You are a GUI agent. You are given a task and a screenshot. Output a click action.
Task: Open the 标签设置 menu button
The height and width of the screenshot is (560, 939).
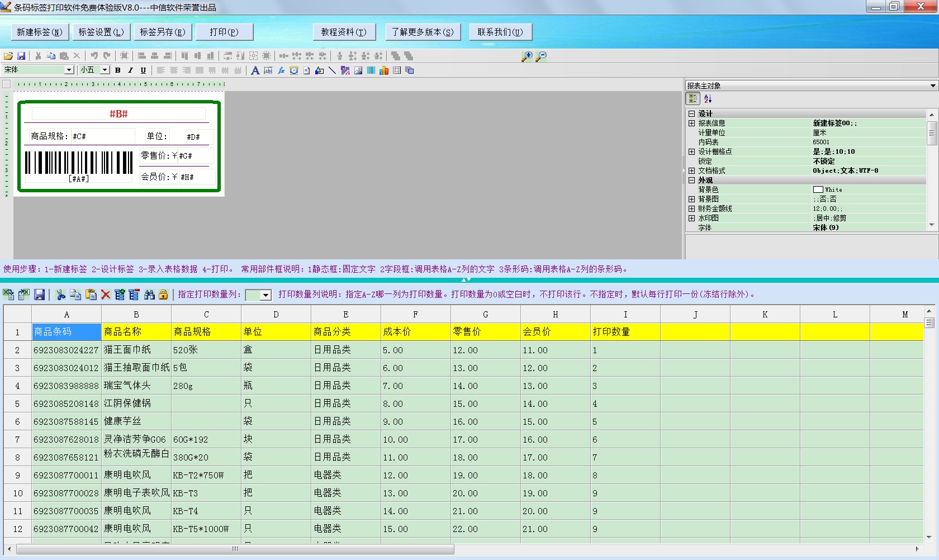[x=101, y=32]
